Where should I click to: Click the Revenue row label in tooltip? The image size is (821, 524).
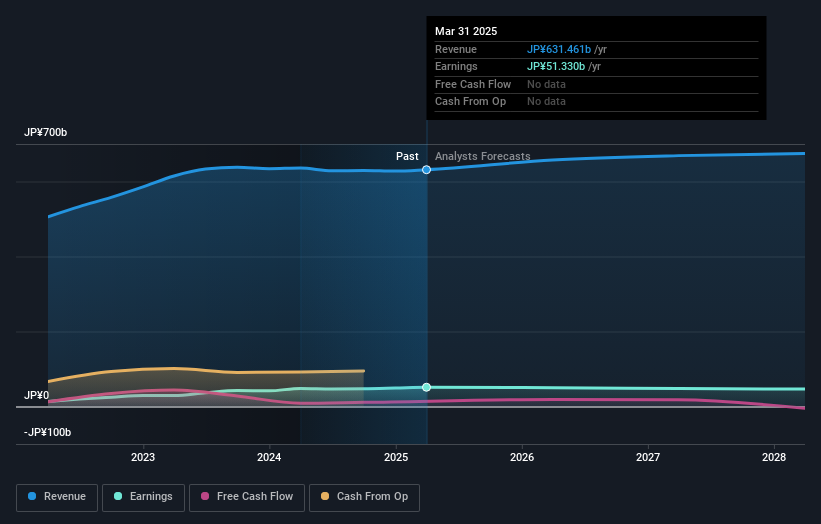pos(456,49)
